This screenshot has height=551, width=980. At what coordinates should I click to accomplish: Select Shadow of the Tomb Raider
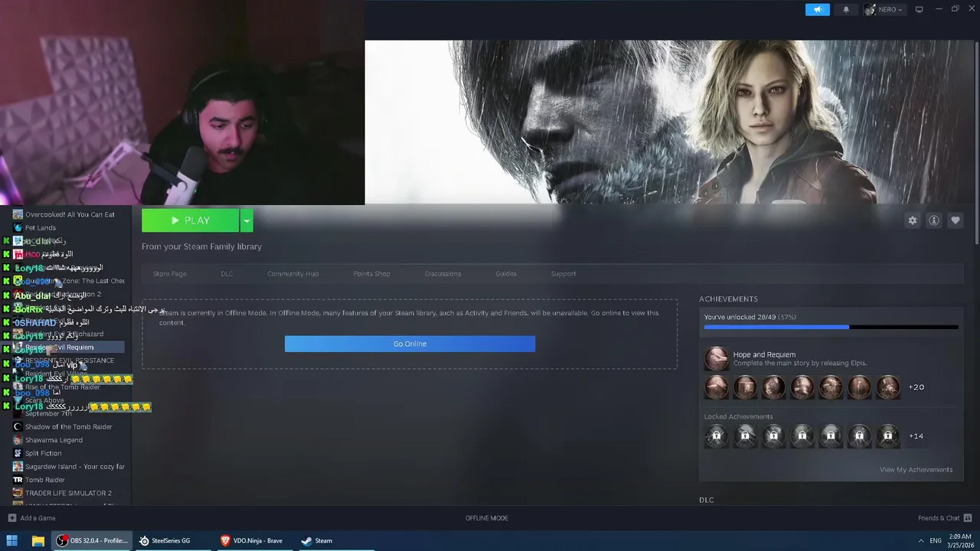[68, 427]
